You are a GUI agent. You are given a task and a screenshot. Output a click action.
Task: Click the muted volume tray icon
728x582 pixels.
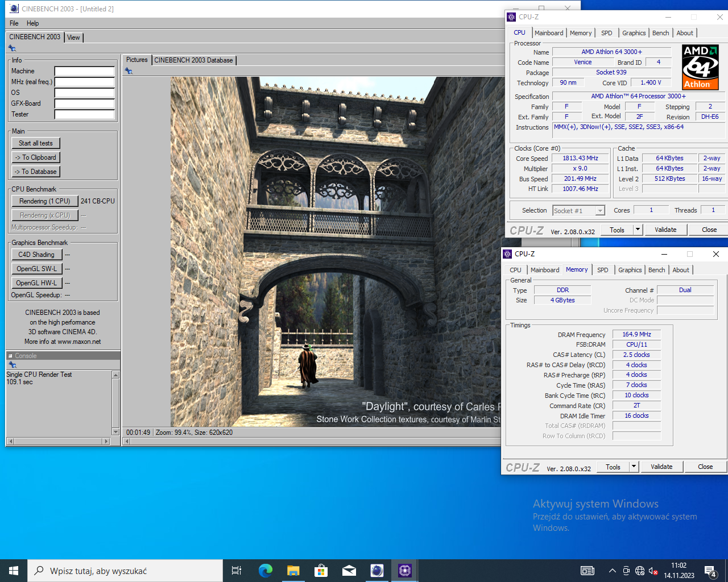point(653,571)
